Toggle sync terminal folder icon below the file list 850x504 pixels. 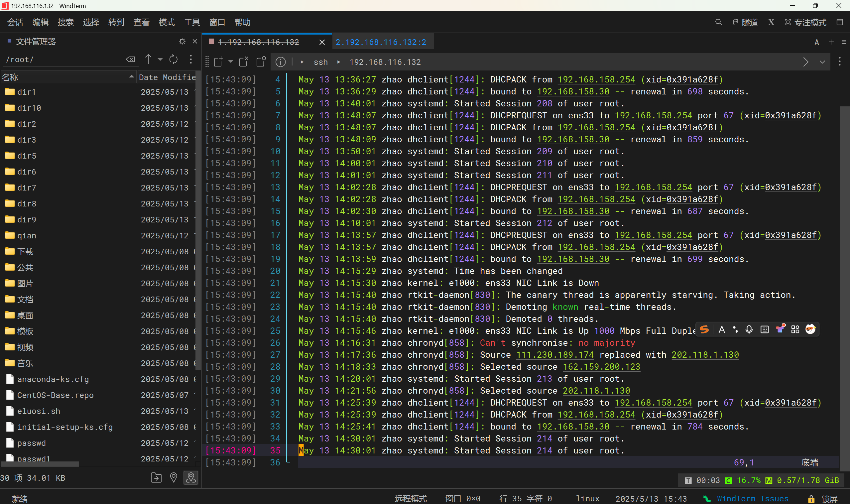coord(190,478)
